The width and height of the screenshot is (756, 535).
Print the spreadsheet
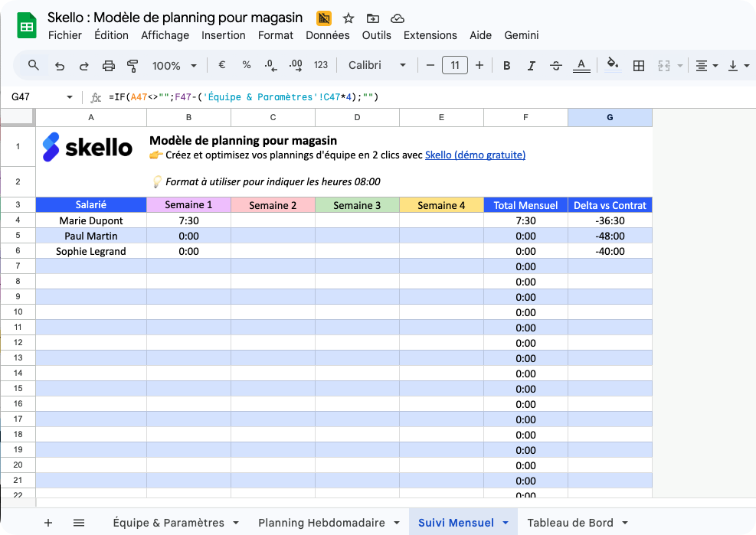click(107, 66)
